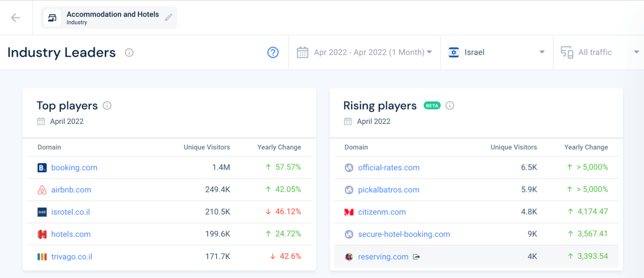644x278 pixels.
Task: Click the back arrow icon
Action: [x=16, y=18]
